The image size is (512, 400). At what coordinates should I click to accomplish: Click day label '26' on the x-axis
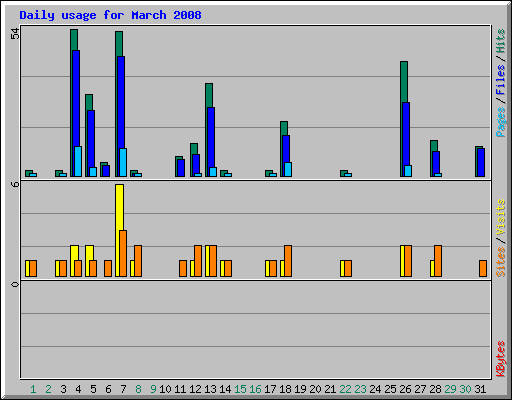(405, 389)
